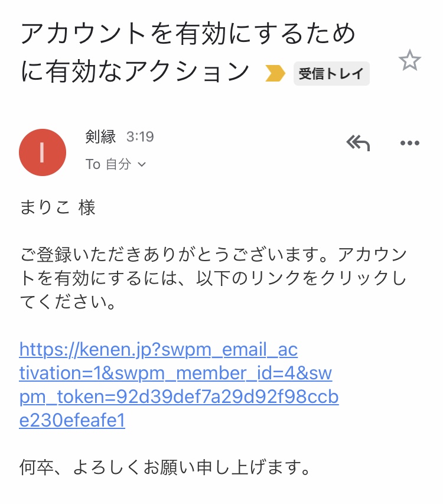Click the subject line アカウントを有効にするため
Screen dimensions: 443x504
tap(188, 34)
